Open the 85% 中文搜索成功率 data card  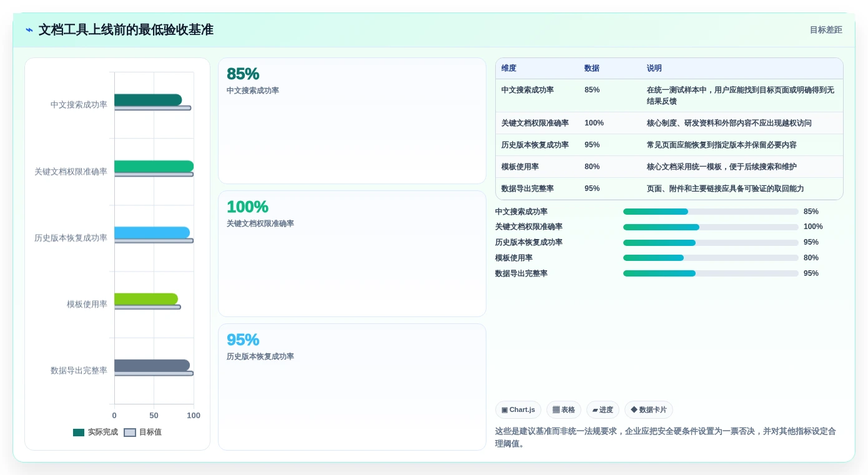pyautogui.click(x=352, y=121)
